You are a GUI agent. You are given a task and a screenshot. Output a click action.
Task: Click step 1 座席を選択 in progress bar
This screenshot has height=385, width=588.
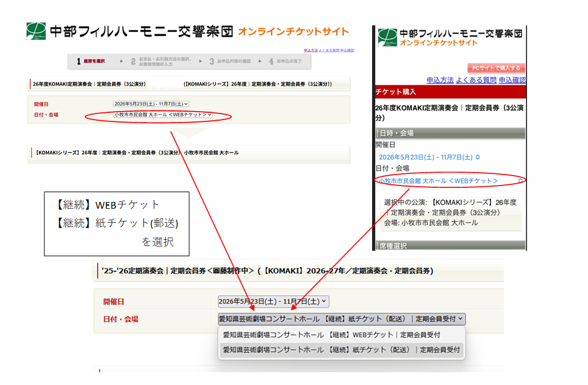[91, 61]
